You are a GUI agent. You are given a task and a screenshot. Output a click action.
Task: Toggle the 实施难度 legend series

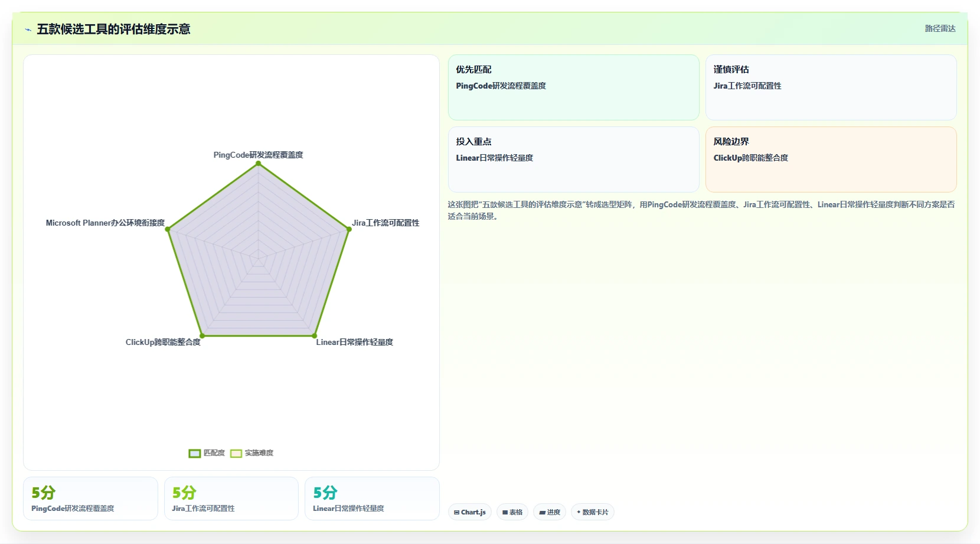(x=251, y=453)
